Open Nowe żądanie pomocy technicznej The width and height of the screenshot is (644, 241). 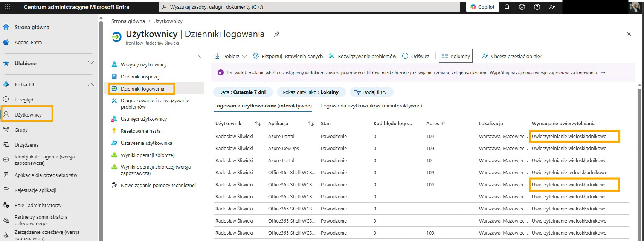tap(158, 185)
